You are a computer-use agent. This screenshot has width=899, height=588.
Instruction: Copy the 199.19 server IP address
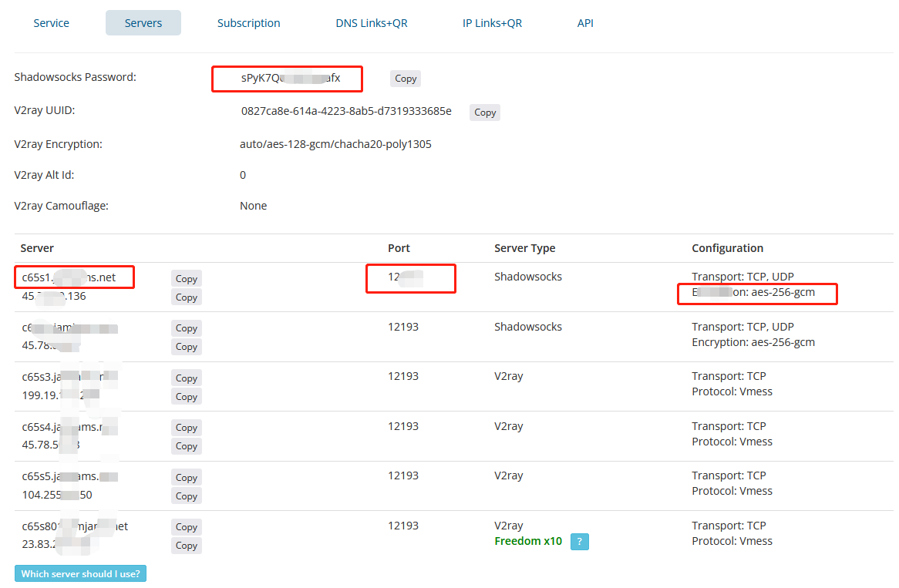click(186, 397)
